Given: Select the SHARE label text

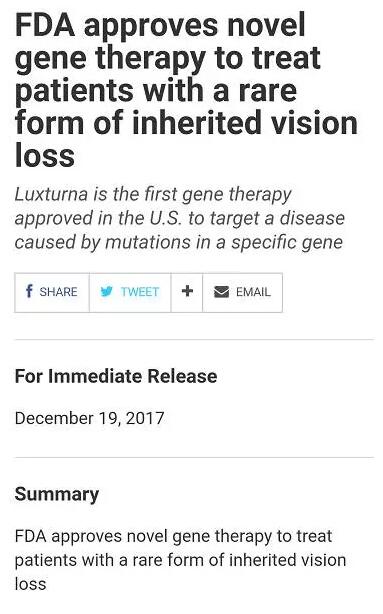Looking at the screenshot, I should point(58,292).
